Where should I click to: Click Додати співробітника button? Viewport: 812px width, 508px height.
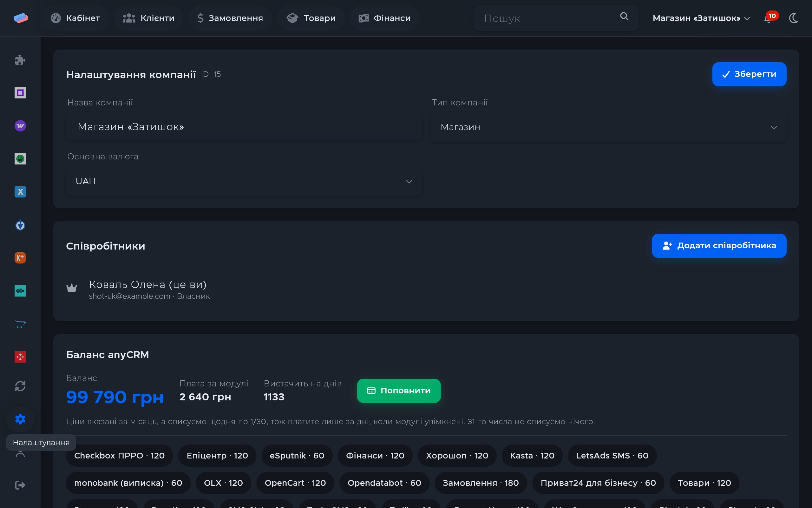(x=719, y=246)
